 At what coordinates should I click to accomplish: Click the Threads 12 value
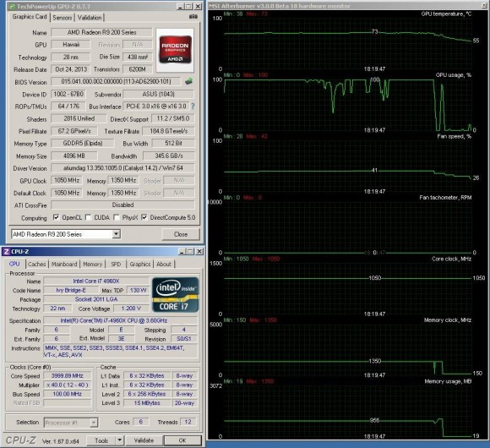[x=188, y=422]
